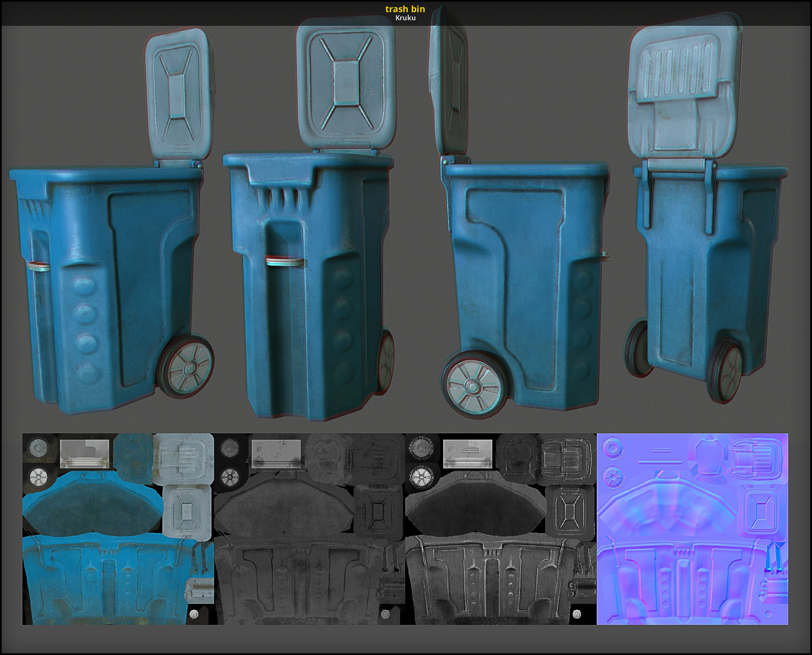Viewport: 812px width, 655px height.
Task: Click the metal handle bar on the front-view bin
Action: [x=285, y=261]
